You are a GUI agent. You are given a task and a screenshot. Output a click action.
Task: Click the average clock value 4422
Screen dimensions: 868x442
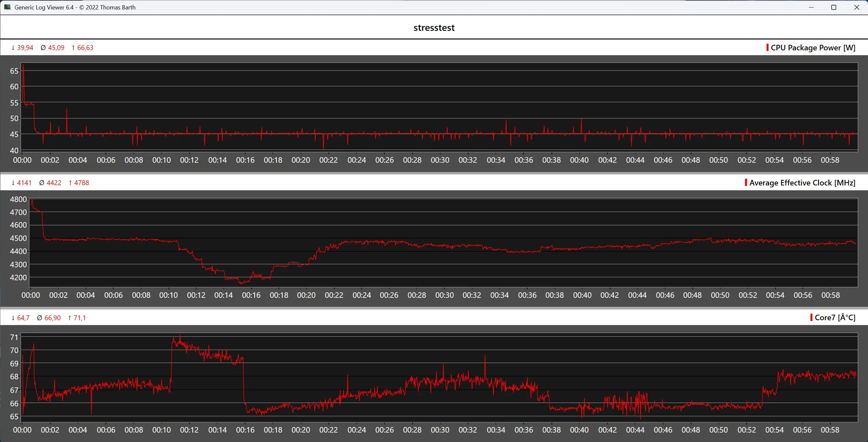(54, 183)
